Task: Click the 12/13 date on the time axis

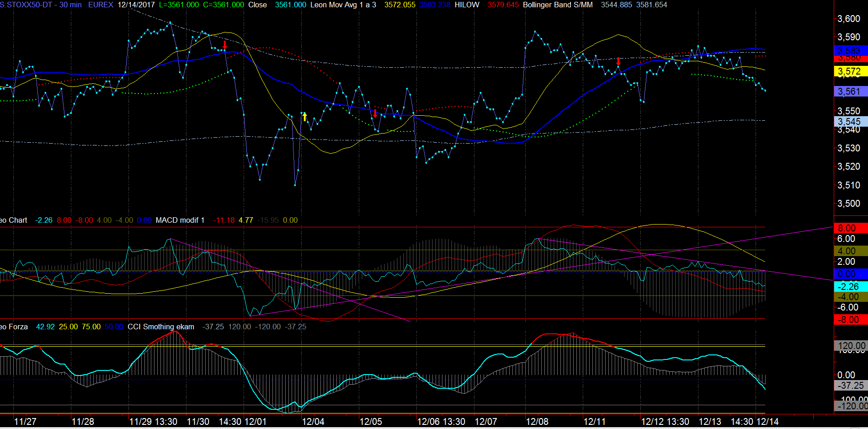Action: (710, 422)
